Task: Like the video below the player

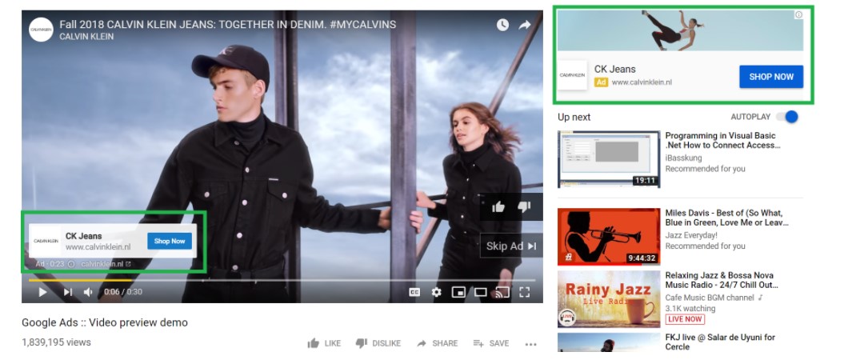Action: pyautogui.click(x=324, y=343)
